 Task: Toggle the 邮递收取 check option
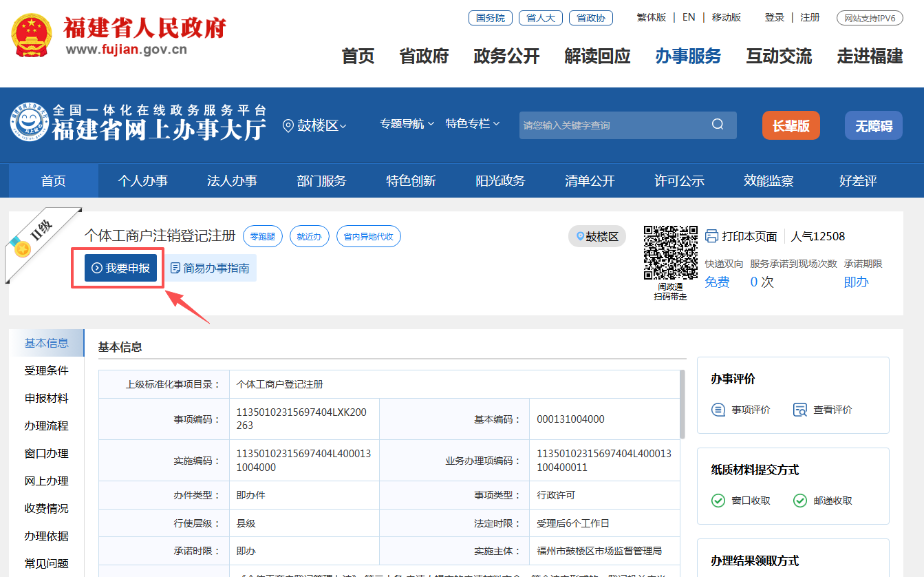[800, 501]
